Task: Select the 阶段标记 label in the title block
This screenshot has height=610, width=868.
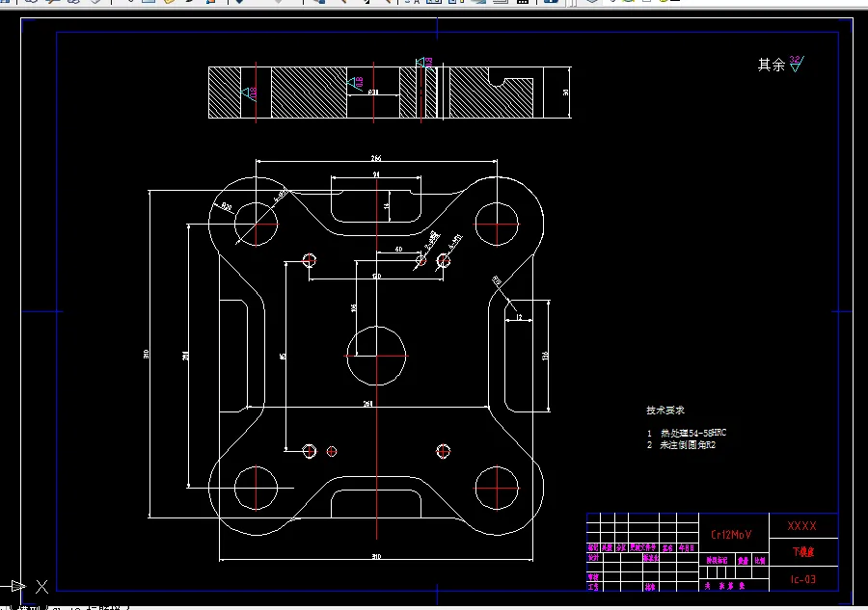Action: pos(717,560)
